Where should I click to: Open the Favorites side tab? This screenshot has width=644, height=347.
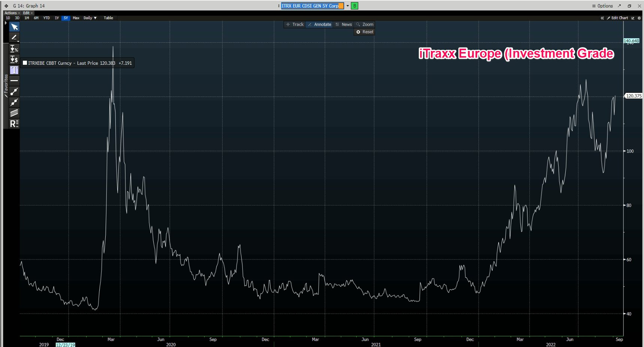pos(6,86)
